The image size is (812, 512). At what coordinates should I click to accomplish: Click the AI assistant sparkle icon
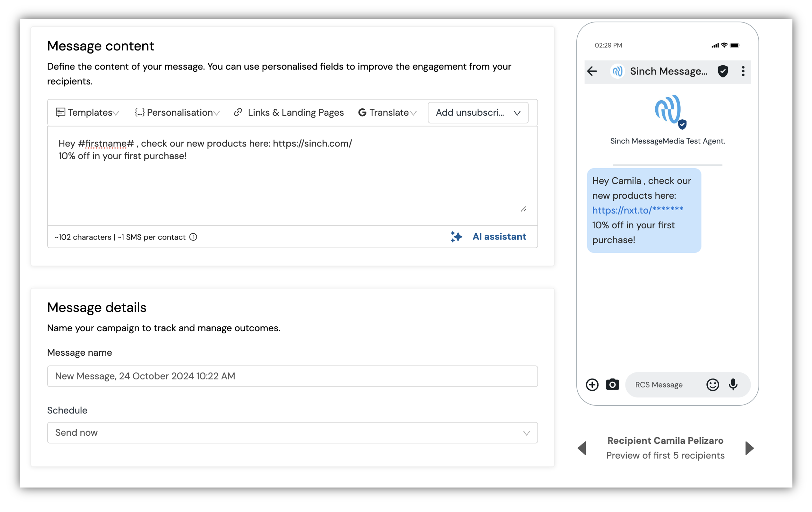click(x=456, y=237)
